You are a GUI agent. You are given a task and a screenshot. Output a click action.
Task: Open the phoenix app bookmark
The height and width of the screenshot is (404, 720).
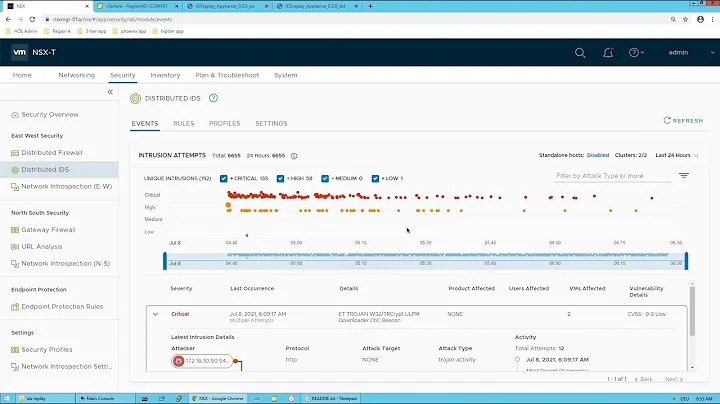tap(129, 31)
